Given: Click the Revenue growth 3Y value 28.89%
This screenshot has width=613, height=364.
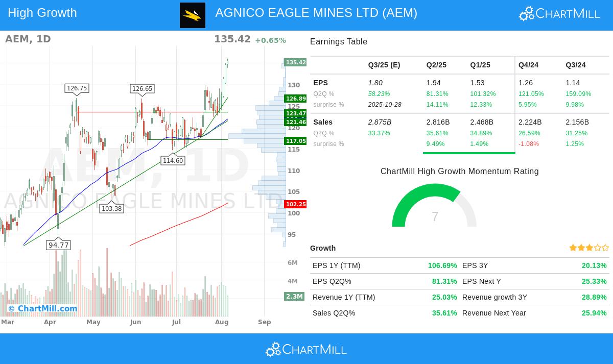Looking at the screenshot, I should pyautogui.click(x=594, y=297).
